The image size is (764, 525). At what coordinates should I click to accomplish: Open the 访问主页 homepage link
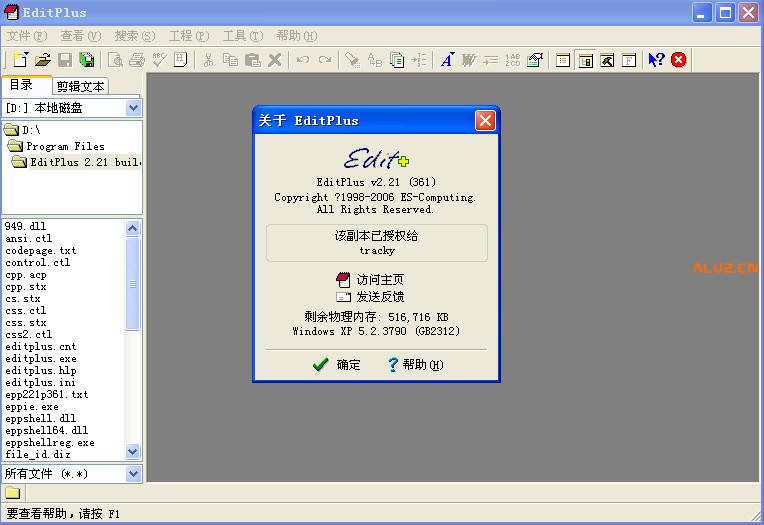pyautogui.click(x=379, y=280)
